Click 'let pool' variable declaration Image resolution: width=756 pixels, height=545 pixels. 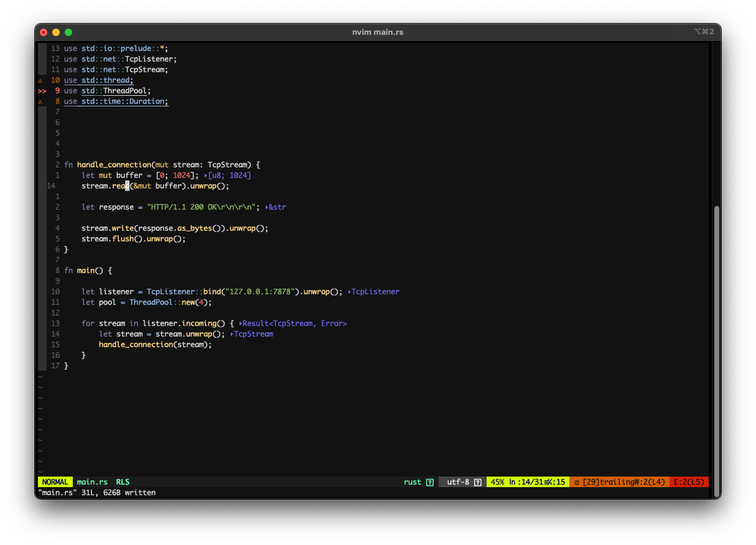pos(99,302)
